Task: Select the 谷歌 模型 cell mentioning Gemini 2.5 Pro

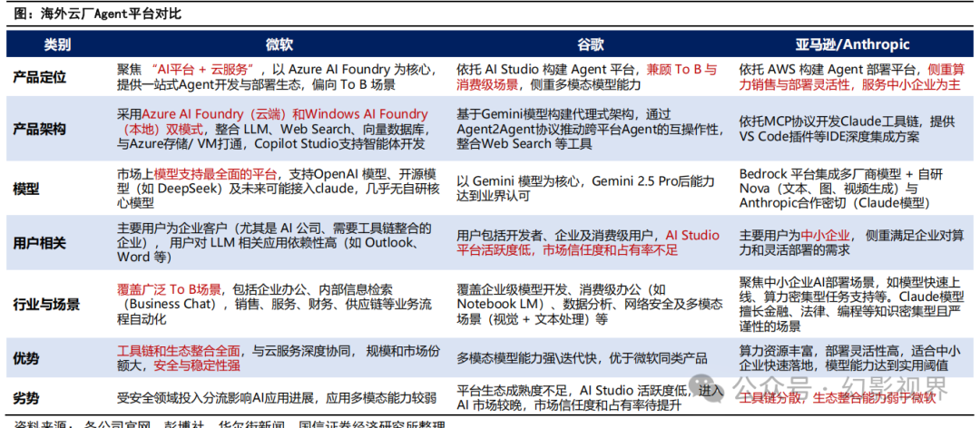Action: point(585,189)
